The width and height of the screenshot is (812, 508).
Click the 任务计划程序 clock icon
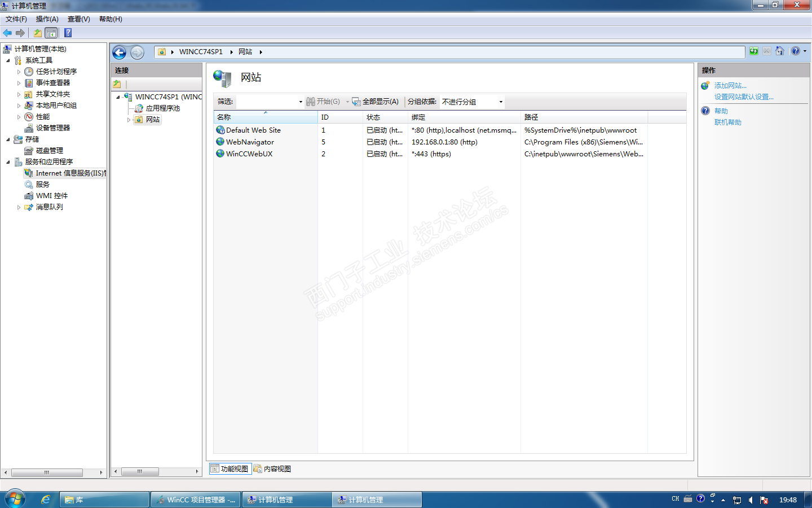(x=29, y=72)
